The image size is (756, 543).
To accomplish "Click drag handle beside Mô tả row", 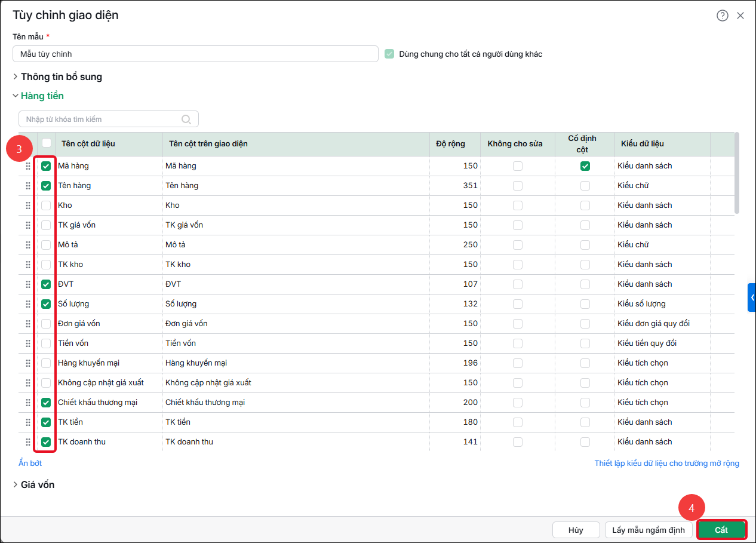I will (x=28, y=245).
